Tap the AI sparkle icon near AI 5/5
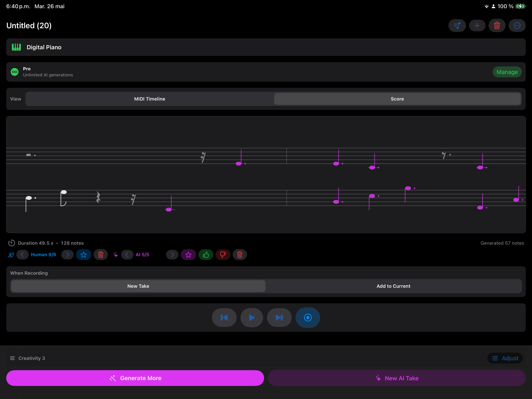The image size is (532, 399). pyautogui.click(x=116, y=255)
